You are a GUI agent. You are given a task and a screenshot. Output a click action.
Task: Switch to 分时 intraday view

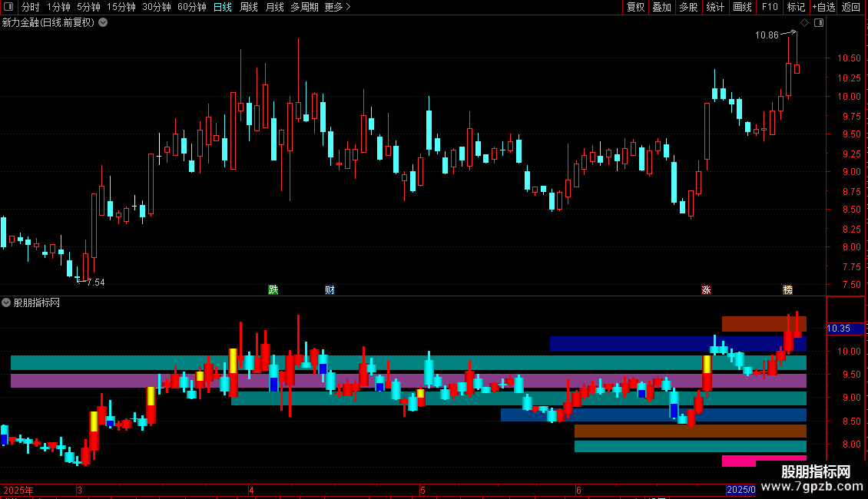click(31, 7)
